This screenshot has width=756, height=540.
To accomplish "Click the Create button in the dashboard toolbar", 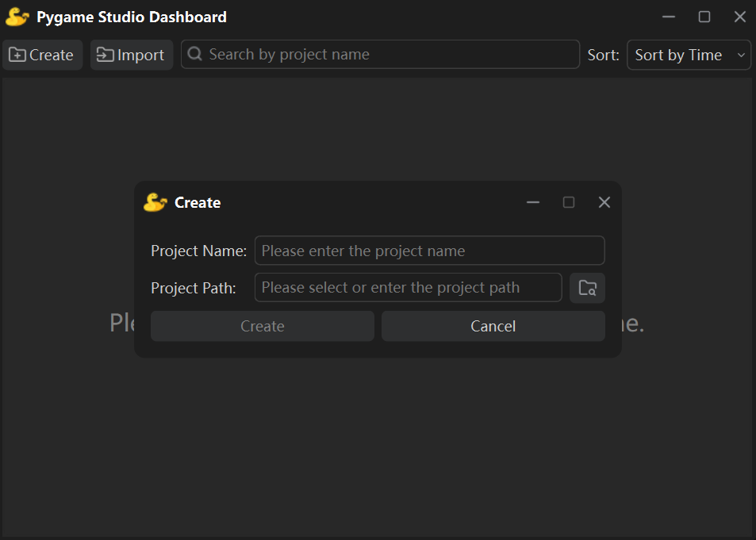I will (x=42, y=55).
